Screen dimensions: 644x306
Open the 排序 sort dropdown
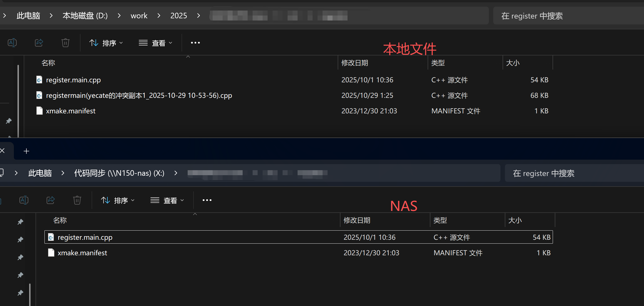106,43
